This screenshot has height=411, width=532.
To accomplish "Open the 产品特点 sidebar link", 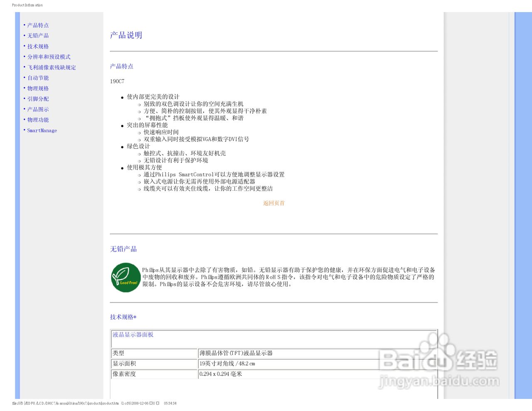I will point(38,25).
